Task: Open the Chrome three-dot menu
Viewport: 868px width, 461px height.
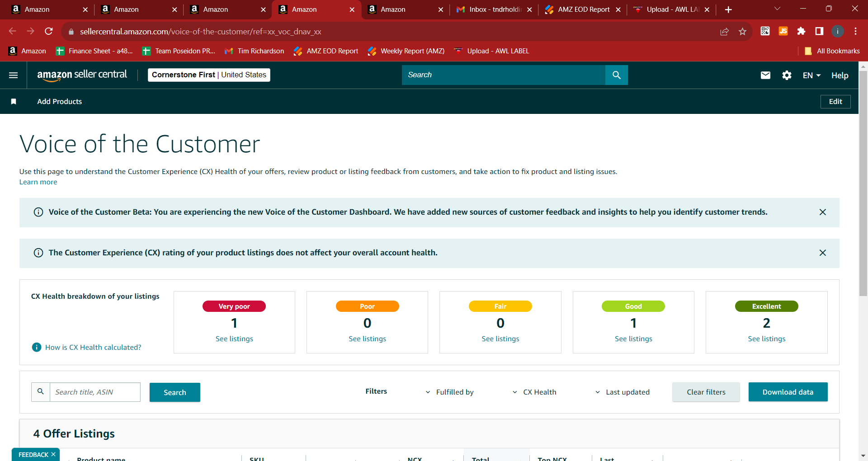Action: (855, 31)
